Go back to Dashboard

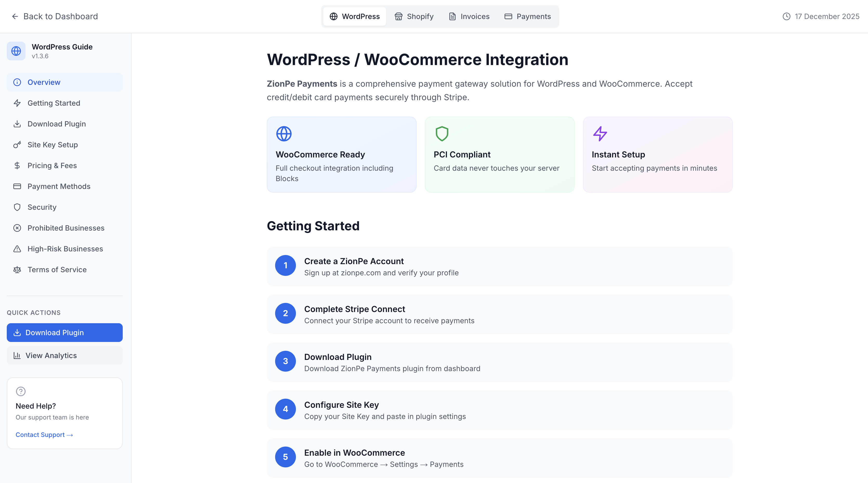point(55,17)
